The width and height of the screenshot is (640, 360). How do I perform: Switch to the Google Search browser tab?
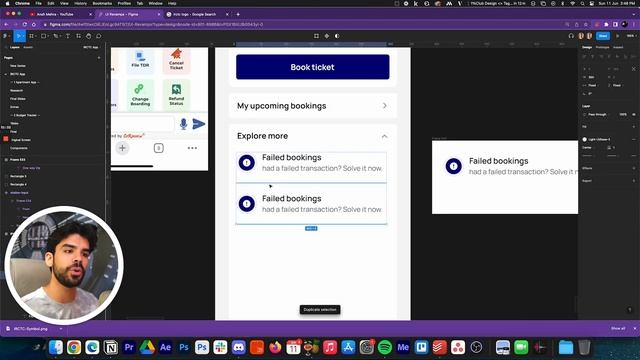[198, 14]
